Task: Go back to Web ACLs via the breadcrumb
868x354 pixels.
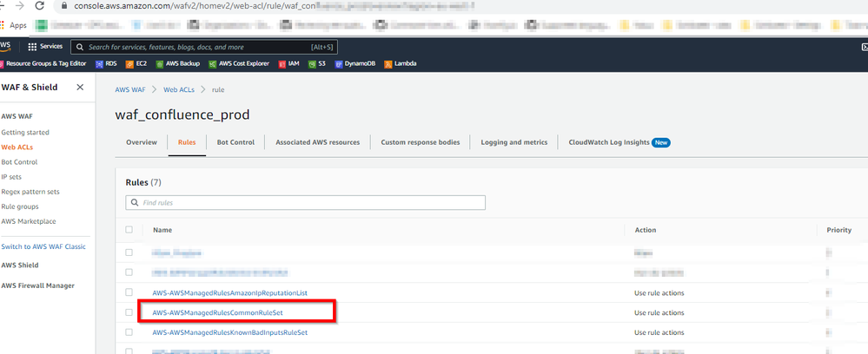Action: 179,89
